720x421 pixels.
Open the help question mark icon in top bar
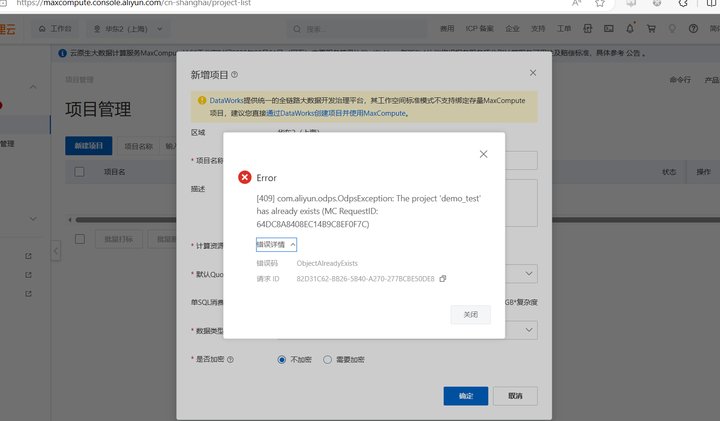coord(693,28)
